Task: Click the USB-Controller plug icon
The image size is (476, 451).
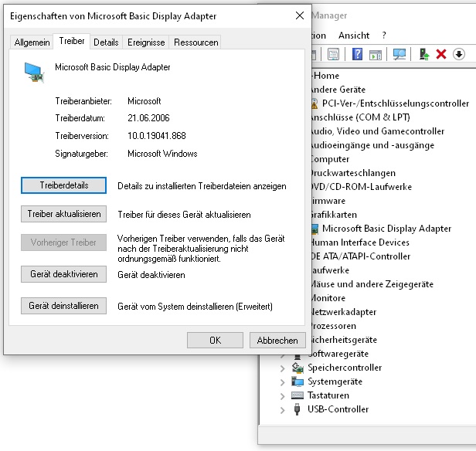Action: [x=297, y=409]
